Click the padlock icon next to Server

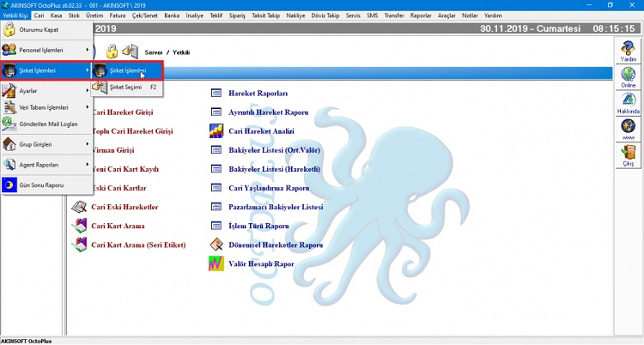click(111, 52)
